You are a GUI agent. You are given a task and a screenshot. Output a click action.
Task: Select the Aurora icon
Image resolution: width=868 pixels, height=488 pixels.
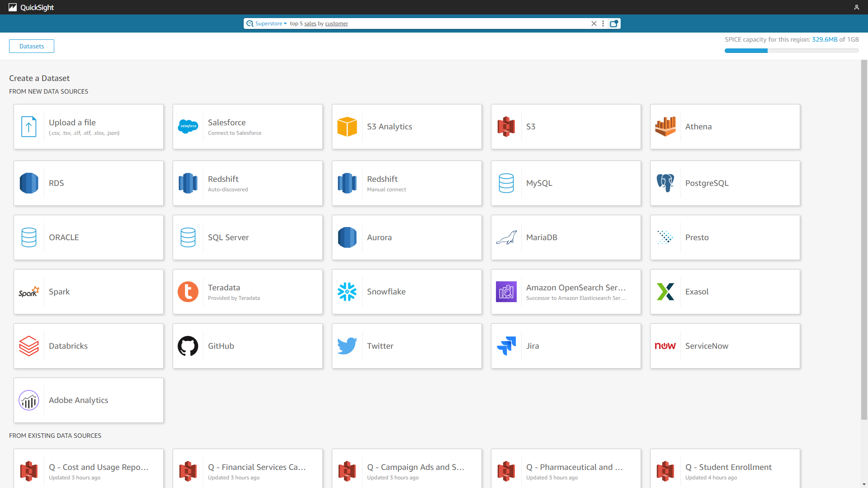click(347, 237)
